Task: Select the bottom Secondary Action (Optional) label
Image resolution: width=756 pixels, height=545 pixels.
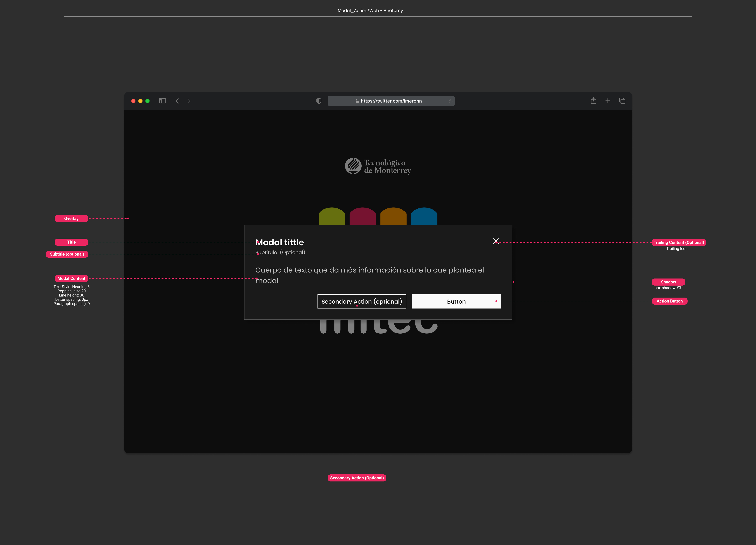Action: pyautogui.click(x=357, y=478)
